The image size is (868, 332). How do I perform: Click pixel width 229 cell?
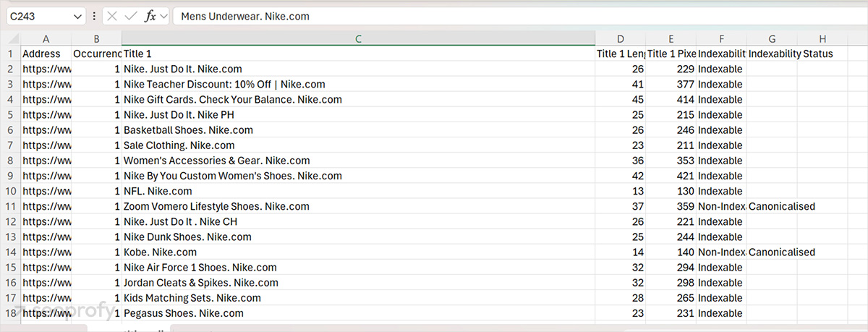click(x=671, y=69)
